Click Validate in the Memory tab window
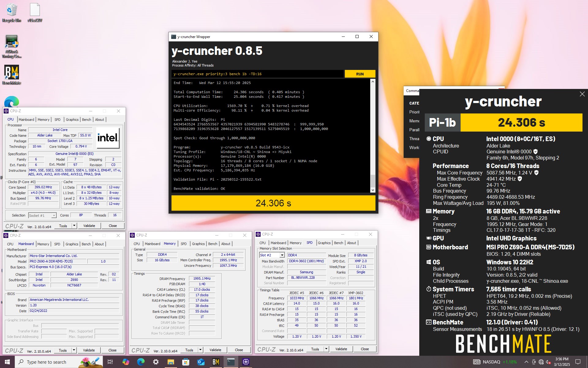 (x=215, y=350)
